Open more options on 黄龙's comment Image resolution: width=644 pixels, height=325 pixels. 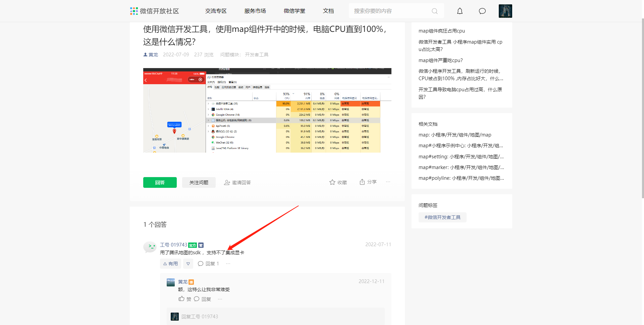coord(220,299)
